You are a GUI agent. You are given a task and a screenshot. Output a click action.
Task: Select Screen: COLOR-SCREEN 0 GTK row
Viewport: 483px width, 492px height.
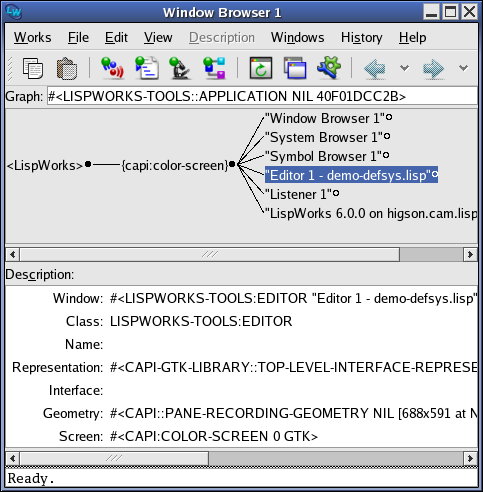pos(241,436)
